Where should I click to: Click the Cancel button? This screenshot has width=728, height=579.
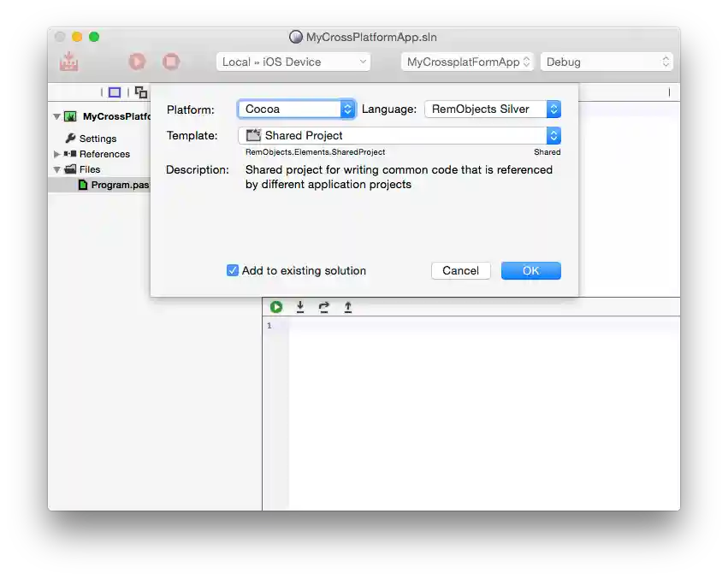[460, 271]
